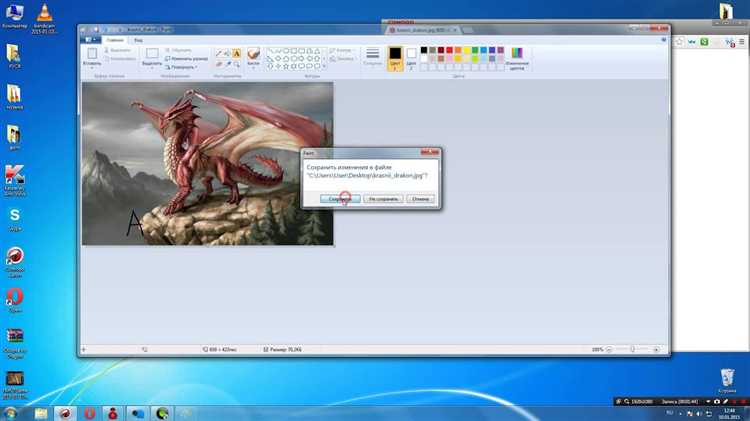The image size is (750, 421).
Task: Open the Recycle Bin on desktop
Action: [727, 377]
